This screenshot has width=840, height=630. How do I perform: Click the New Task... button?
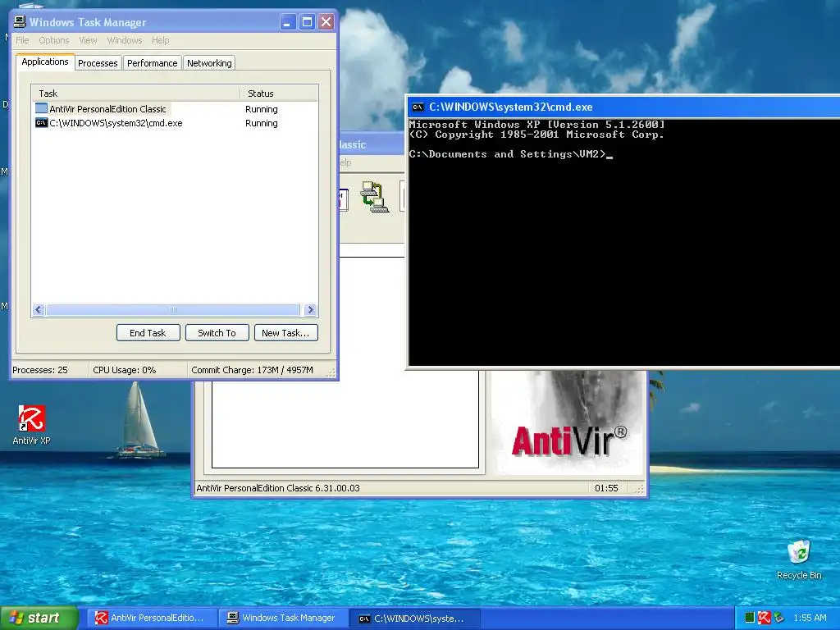point(285,333)
